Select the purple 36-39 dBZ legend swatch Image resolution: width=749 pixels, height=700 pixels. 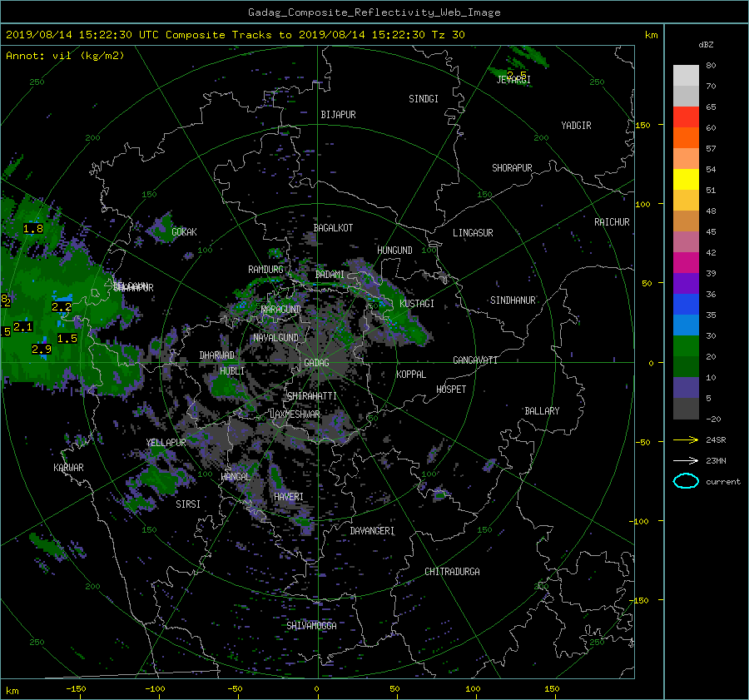click(x=686, y=283)
